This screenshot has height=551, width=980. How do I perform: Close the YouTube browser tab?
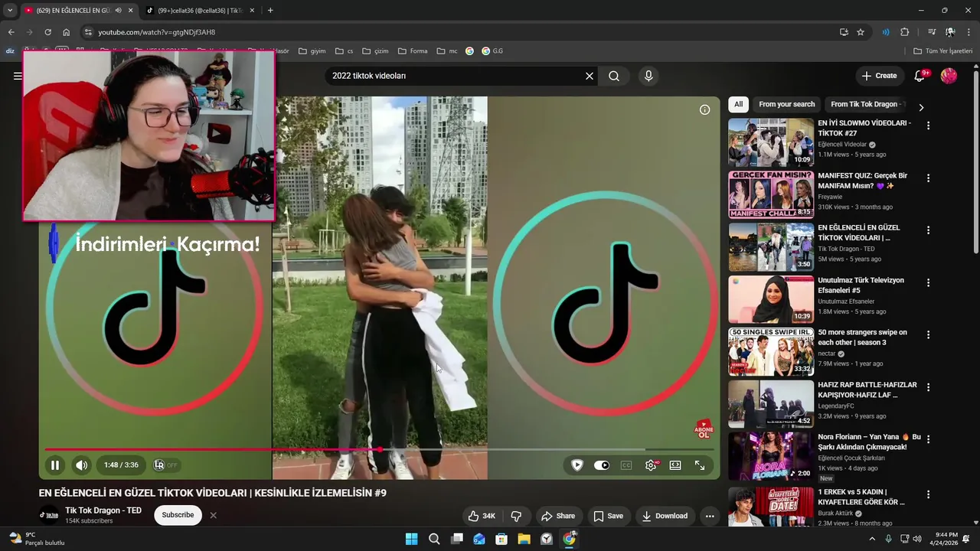(130, 11)
